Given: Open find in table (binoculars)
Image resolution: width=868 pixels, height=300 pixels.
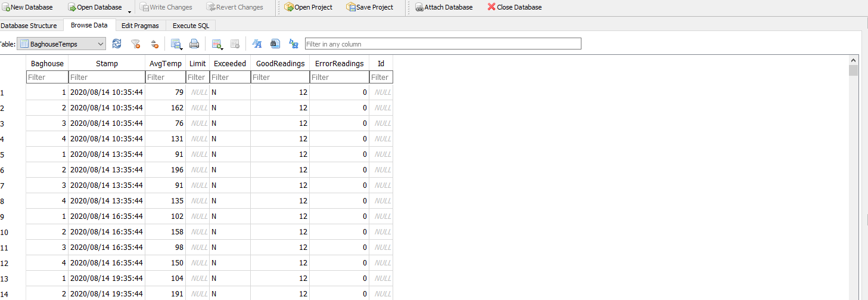Looking at the screenshot, I should pyautogui.click(x=275, y=44).
